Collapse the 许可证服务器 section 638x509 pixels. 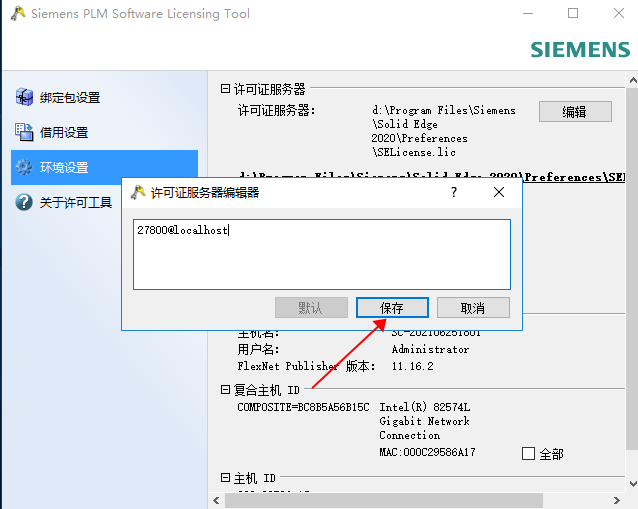(x=225, y=89)
